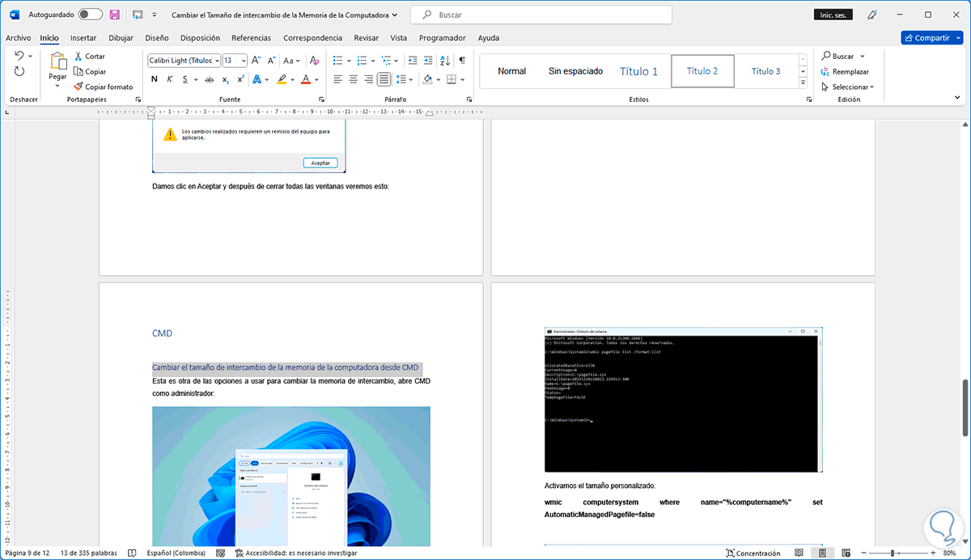Apply red font color button

[x=306, y=79]
